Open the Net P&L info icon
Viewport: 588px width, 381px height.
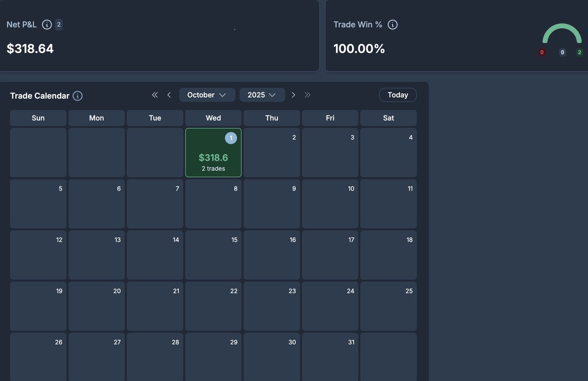[47, 24]
